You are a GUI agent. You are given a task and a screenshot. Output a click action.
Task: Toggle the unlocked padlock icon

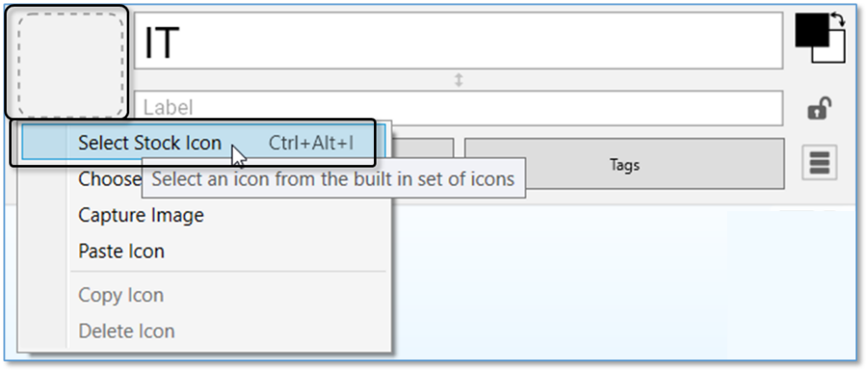(819, 109)
